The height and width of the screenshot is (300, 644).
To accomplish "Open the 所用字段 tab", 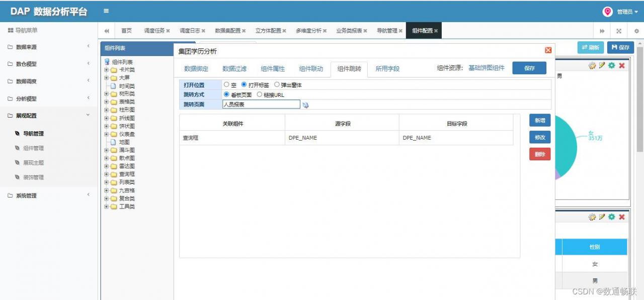I will (x=387, y=69).
